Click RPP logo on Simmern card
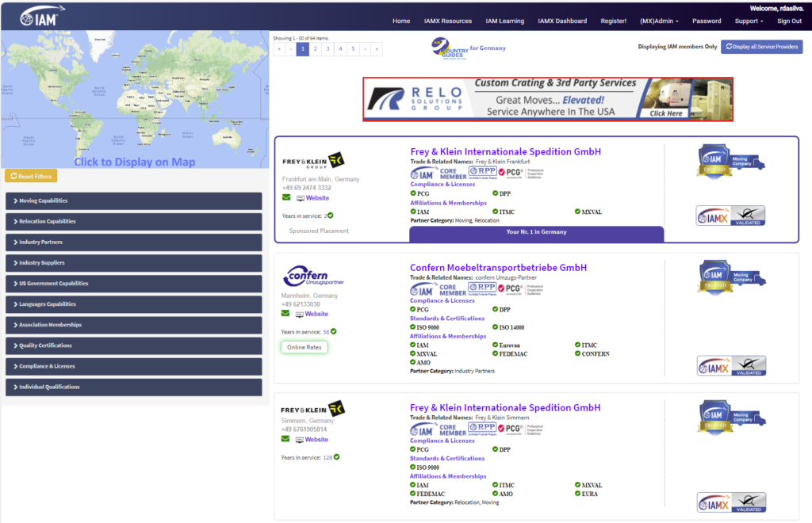Viewport: 812px width, 523px height. [482, 428]
